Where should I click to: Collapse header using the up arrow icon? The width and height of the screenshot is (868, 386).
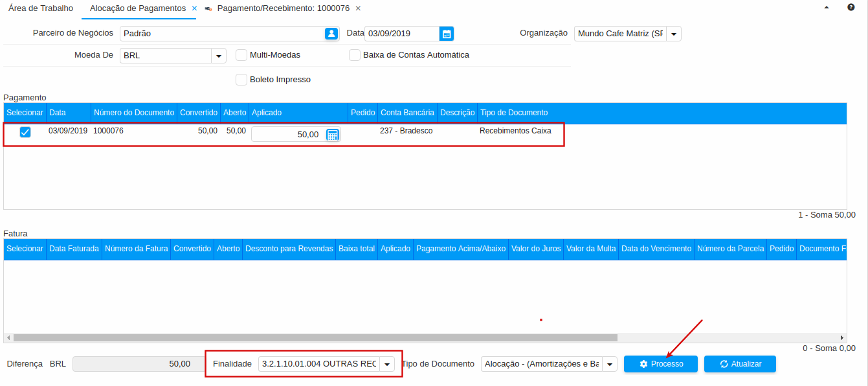tap(826, 8)
